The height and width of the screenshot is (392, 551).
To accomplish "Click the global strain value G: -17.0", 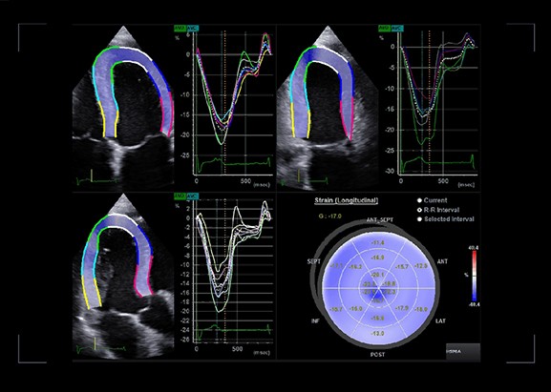I will click(329, 217).
